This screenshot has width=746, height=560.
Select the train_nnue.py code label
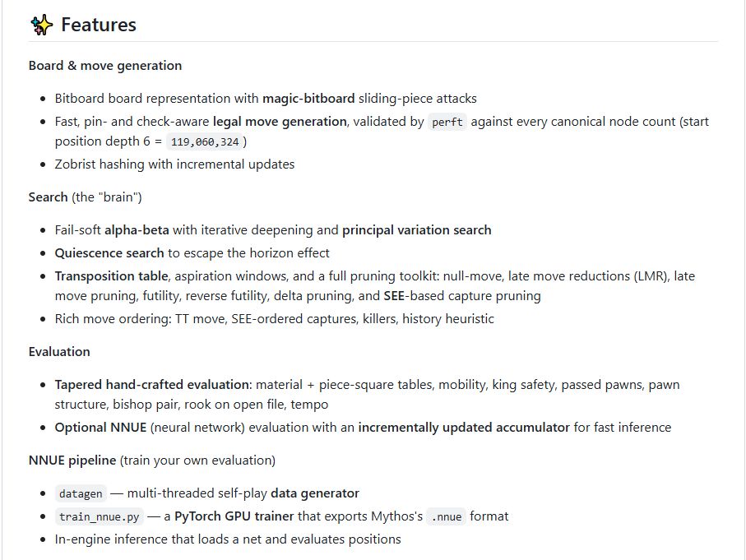click(x=99, y=516)
